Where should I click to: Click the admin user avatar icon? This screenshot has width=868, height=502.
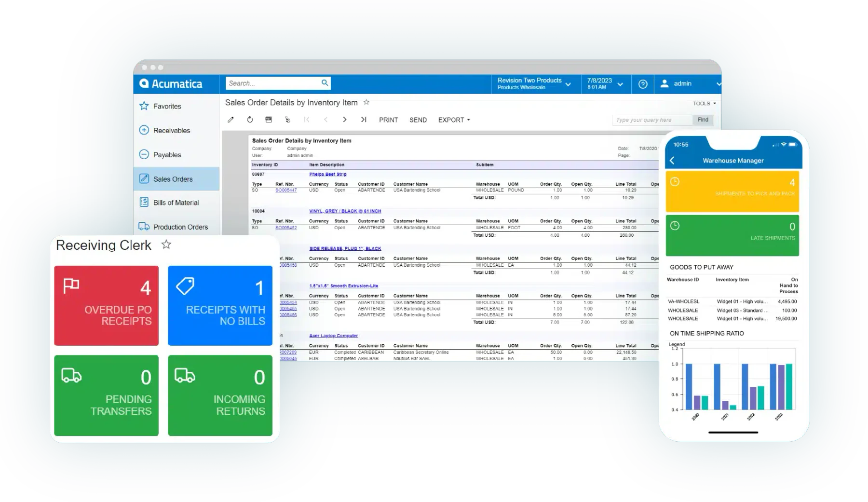[665, 83]
